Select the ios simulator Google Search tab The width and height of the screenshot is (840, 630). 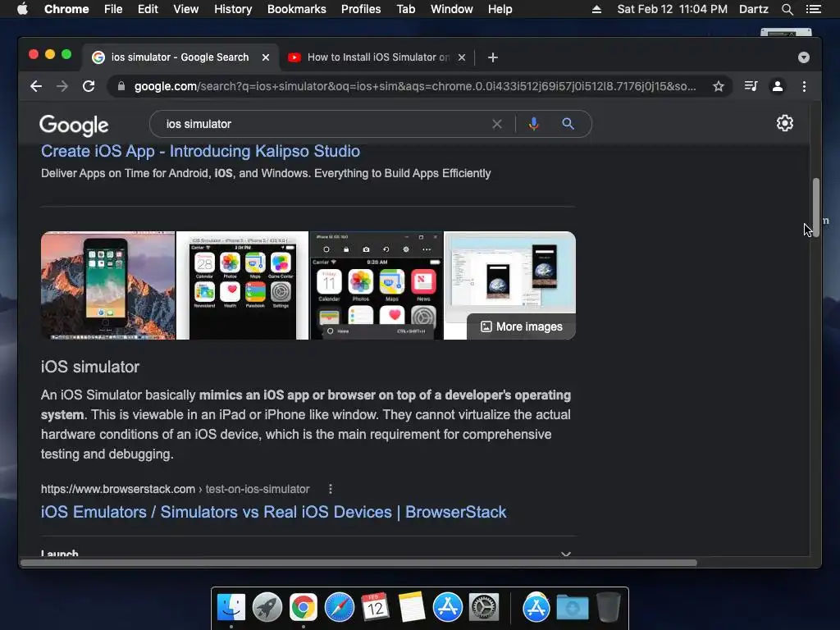180,57
